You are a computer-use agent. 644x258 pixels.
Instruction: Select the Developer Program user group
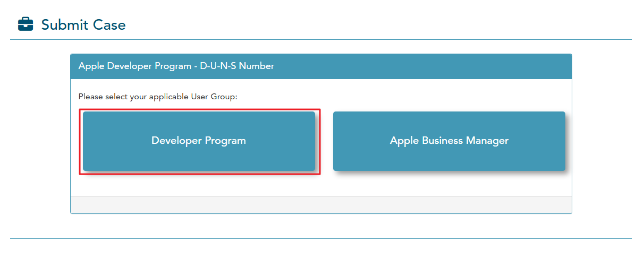pyautogui.click(x=199, y=141)
